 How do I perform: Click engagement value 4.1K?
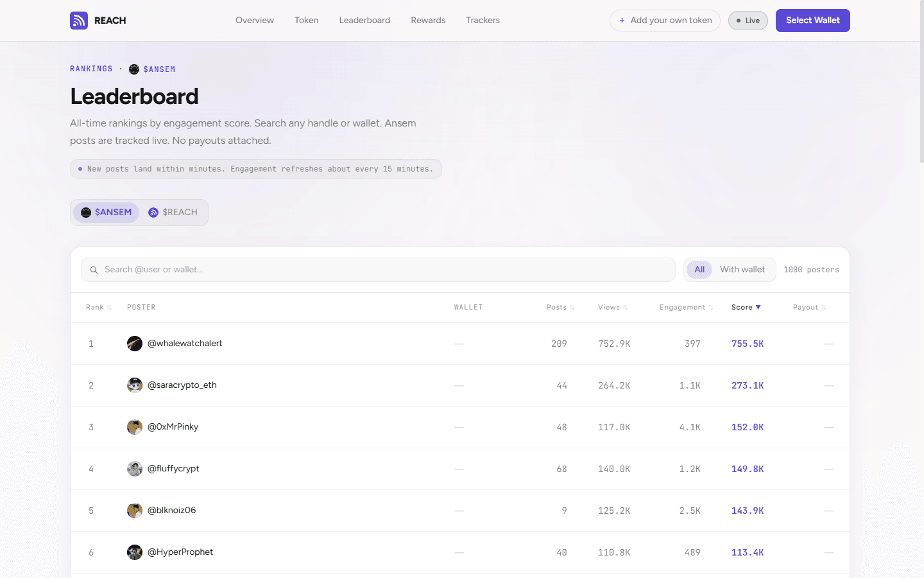point(690,428)
